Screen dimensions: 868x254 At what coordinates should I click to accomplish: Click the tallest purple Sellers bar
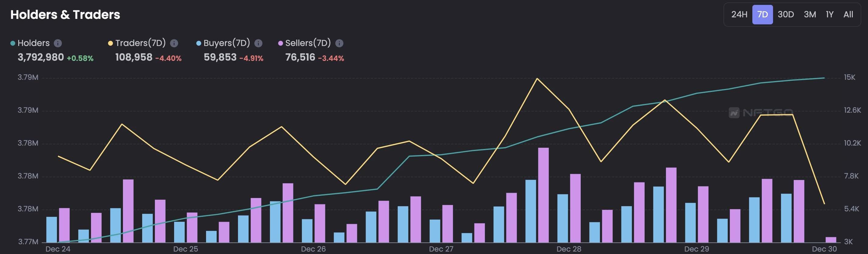click(x=543, y=195)
